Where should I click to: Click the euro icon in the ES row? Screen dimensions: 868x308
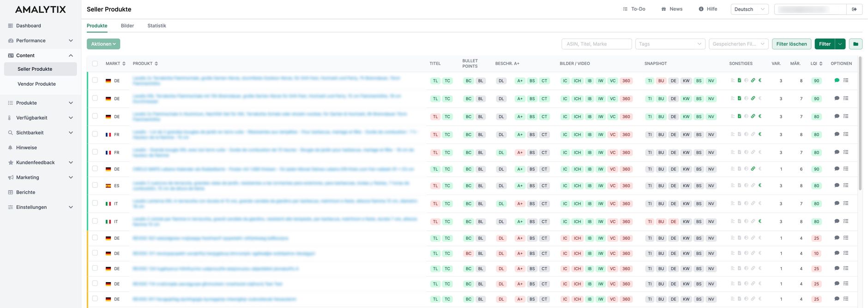coord(760,185)
